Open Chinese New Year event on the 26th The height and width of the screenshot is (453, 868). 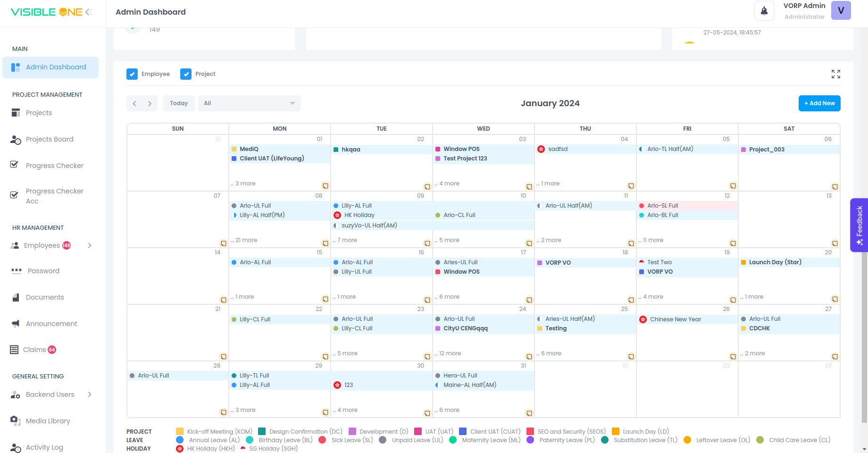pyautogui.click(x=675, y=319)
